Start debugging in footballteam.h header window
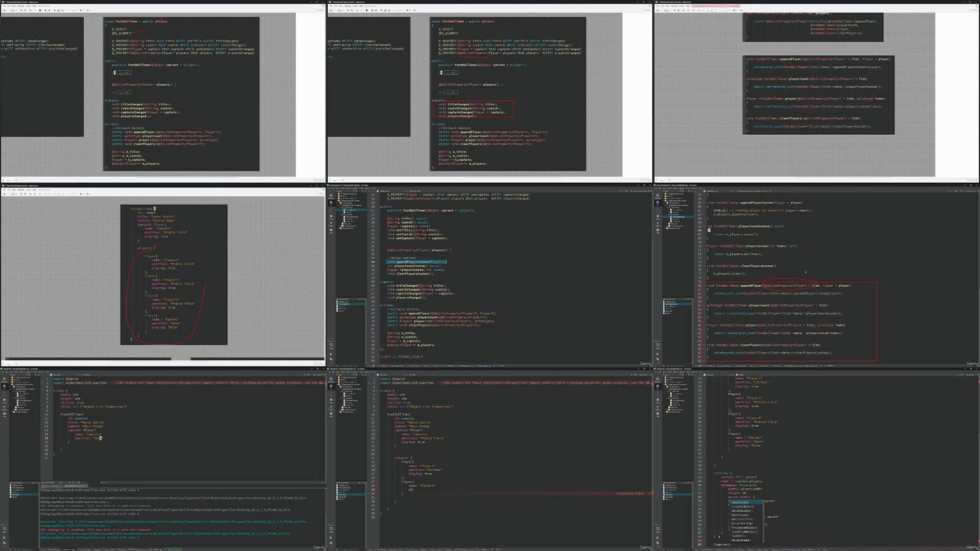The image size is (980, 551). pos(331,359)
